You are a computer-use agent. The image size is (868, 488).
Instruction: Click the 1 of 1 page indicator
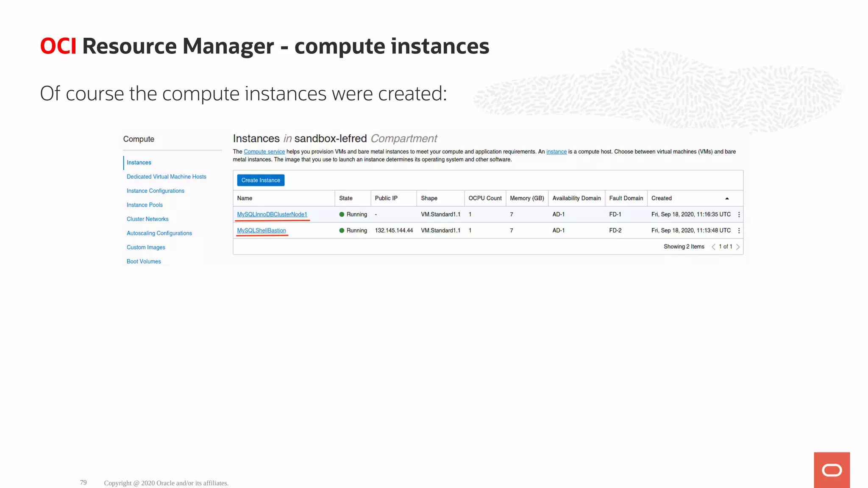(725, 247)
